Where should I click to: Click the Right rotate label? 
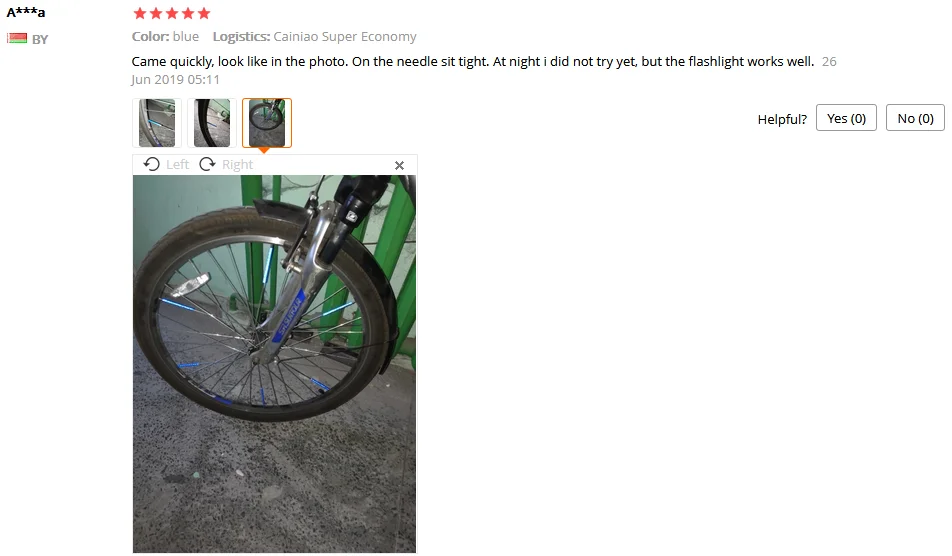click(237, 164)
